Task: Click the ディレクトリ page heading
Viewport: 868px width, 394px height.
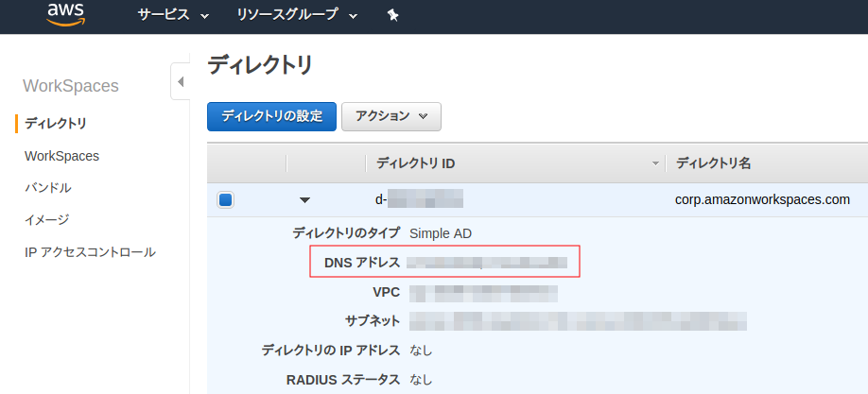Action: (x=260, y=65)
